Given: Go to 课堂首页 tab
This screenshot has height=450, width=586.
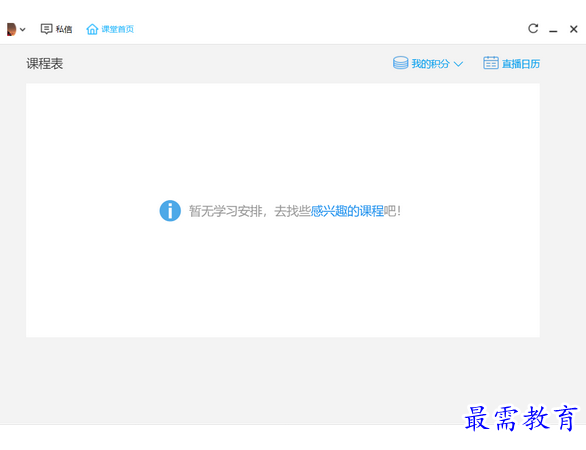Looking at the screenshot, I should click(x=117, y=29).
